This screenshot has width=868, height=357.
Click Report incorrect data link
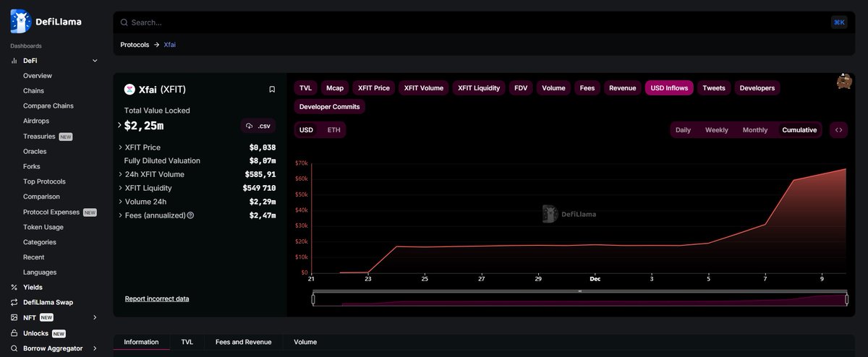(157, 298)
